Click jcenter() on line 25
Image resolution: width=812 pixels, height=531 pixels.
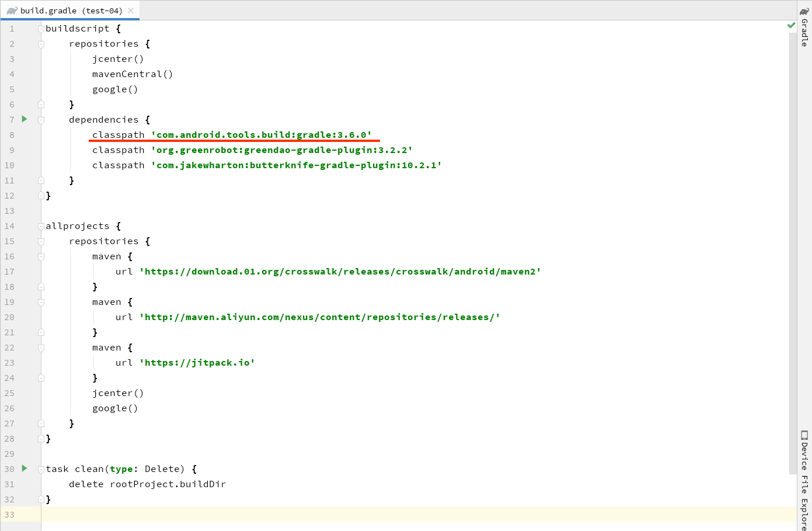click(118, 393)
